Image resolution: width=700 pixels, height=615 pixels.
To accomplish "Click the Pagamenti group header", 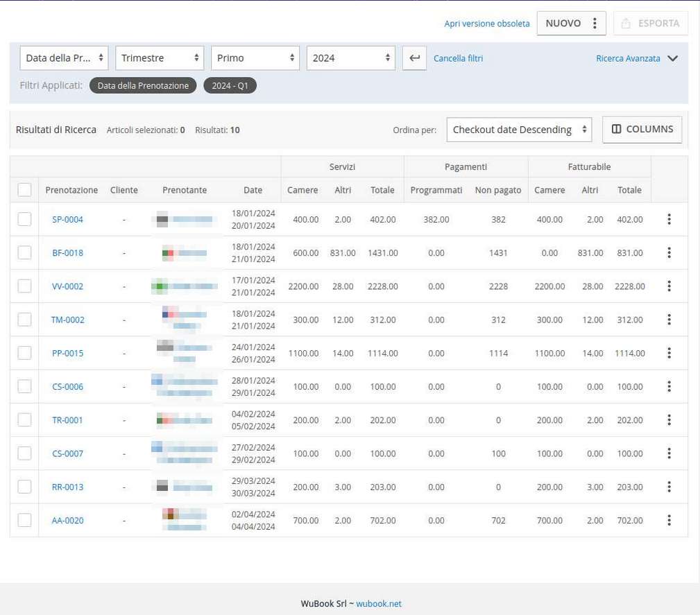I will 466,167.
